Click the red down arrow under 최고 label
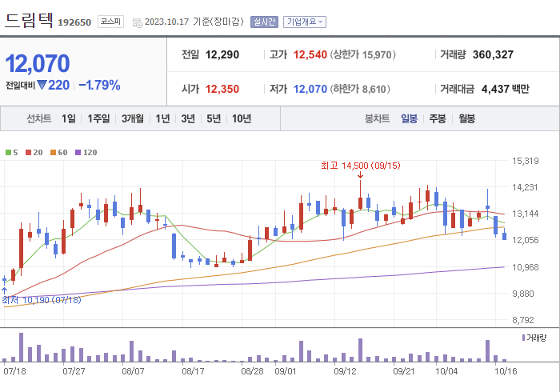 [360, 175]
